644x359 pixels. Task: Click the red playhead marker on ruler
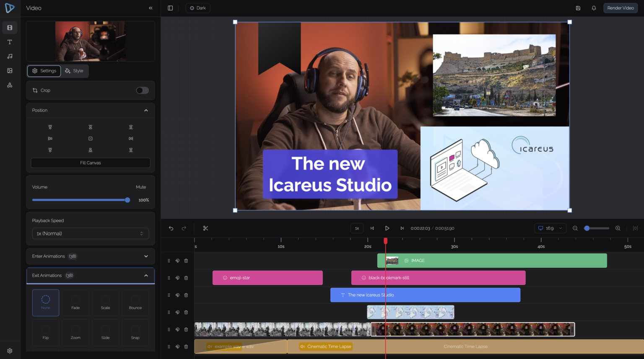coord(386,241)
